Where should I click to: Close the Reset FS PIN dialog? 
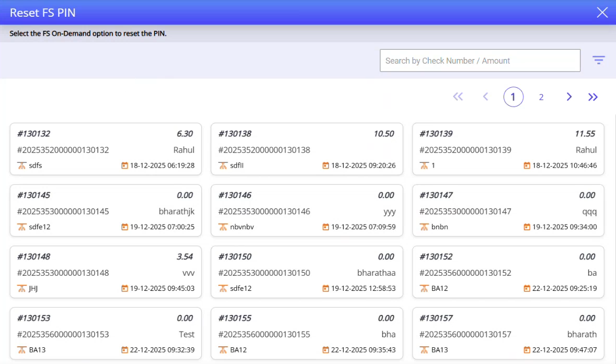(602, 13)
